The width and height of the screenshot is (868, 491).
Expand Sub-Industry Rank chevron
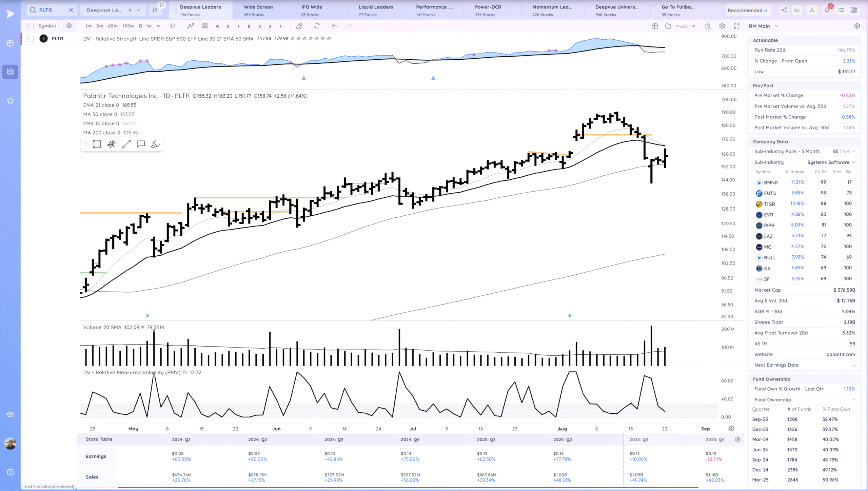pyautogui.click(x=853, y=151)
